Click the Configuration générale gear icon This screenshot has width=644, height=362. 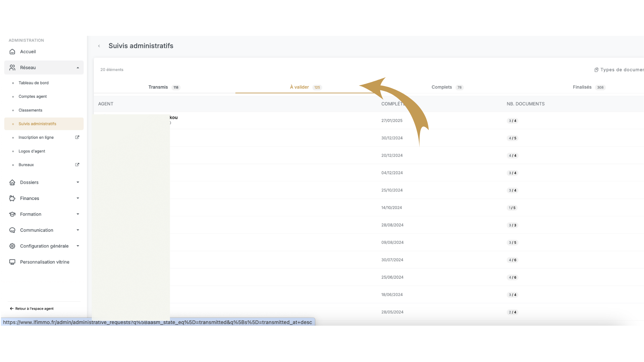[12, 246]
